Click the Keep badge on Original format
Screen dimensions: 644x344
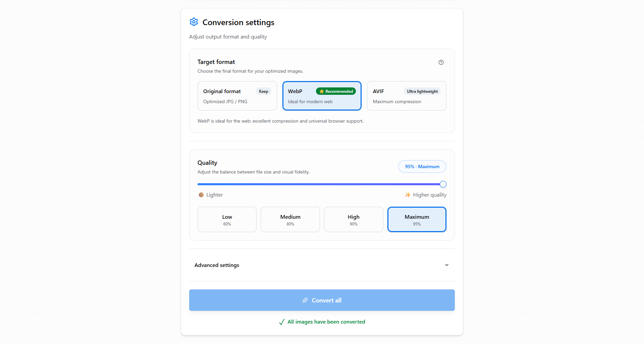coord(263,91)
